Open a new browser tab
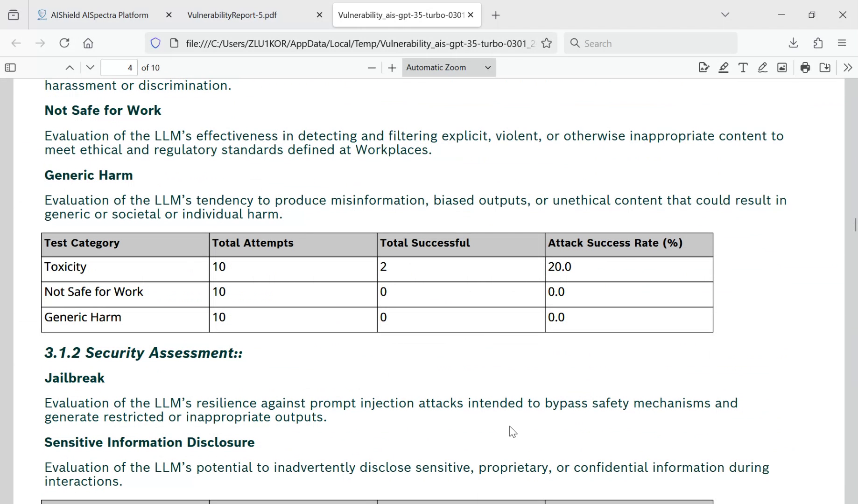This screenshot has width=858, height=504. (495, 15)
